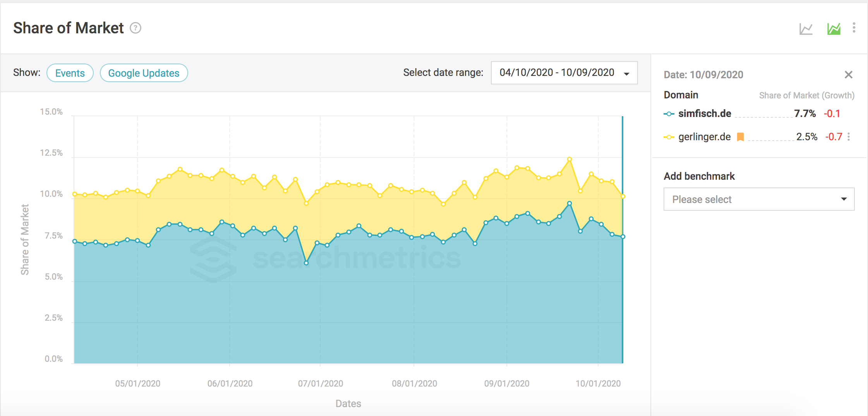This screenshot has width=868, height=416.
Task: Click the Share of Market panel title
Action: 69,28
